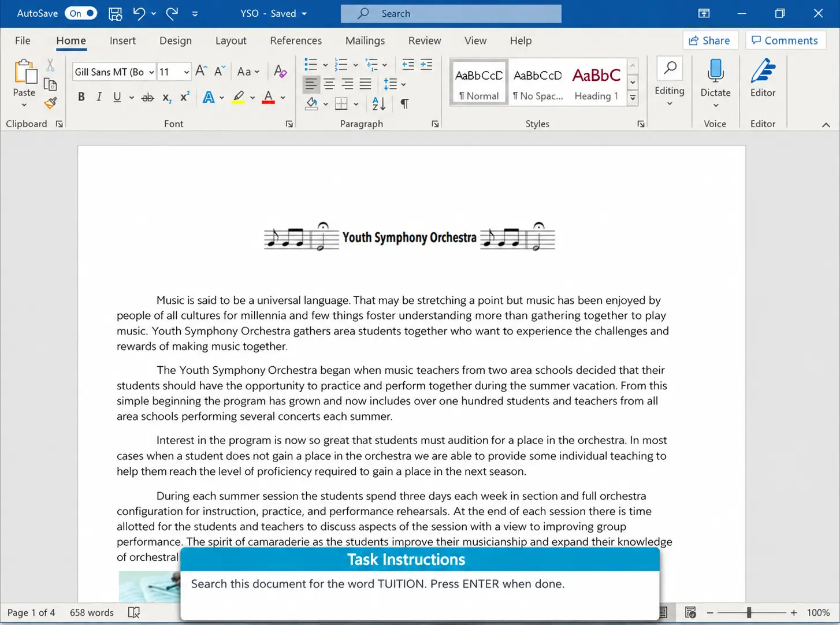Go to the Review tab
840x625 pixels.
pos(425,40)
